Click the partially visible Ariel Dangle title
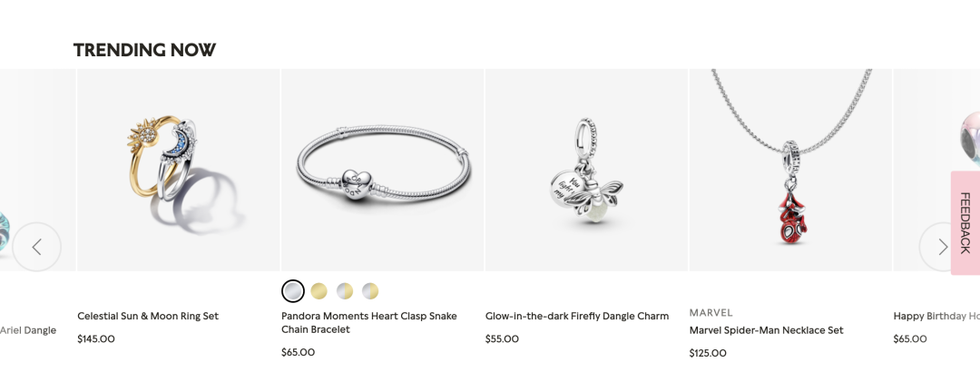This screenshot has width=980, height=372. [28, 330]
